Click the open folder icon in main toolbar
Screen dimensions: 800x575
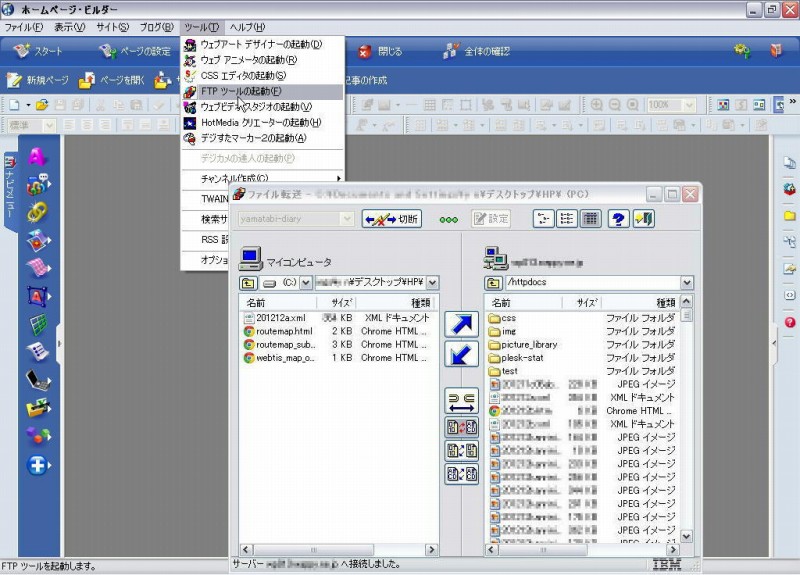click(x=42, y=105)
